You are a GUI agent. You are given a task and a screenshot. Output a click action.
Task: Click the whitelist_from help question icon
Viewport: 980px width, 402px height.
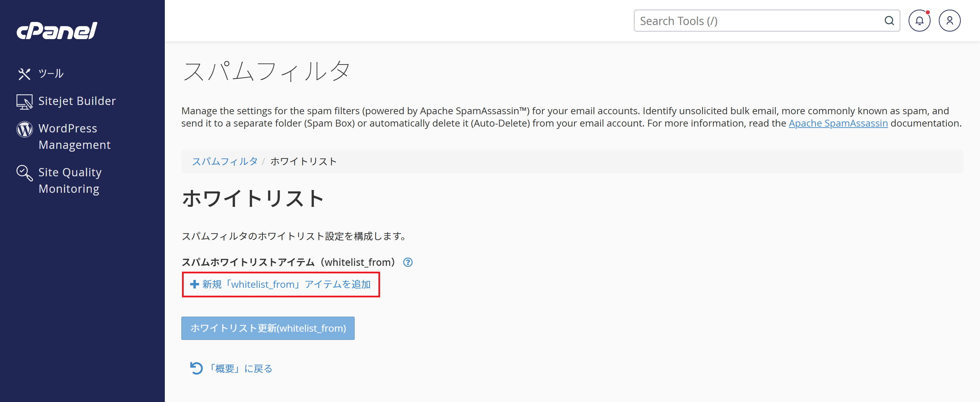tap(408, 262)
